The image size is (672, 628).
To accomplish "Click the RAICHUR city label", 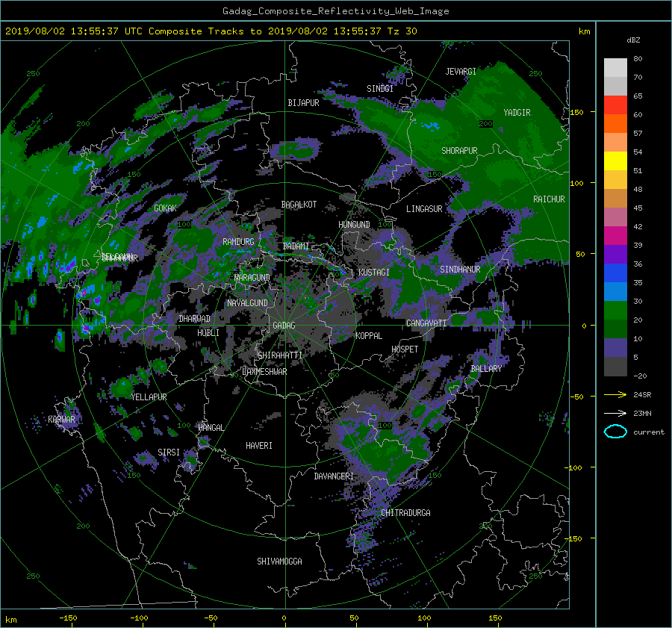I will (549, 199).
